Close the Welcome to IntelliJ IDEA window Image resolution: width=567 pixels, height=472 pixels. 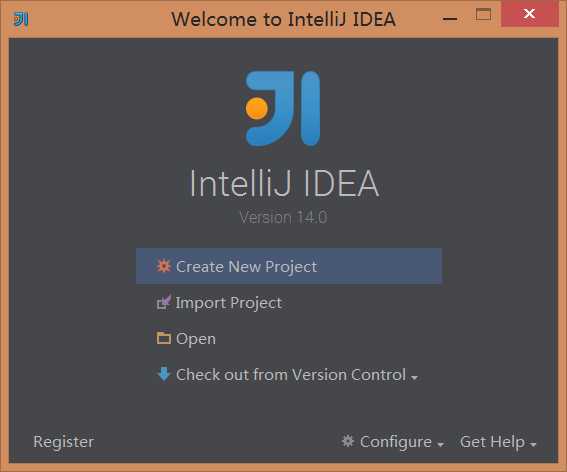[x=529, y=14]
